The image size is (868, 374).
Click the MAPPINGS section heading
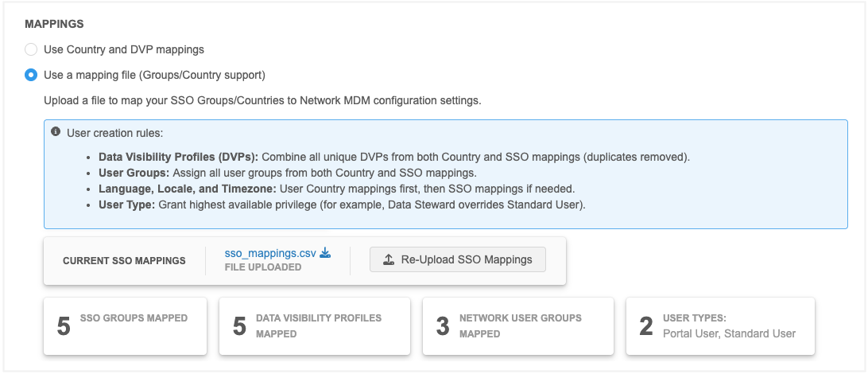pyautogui.click(x=54, y=25)
